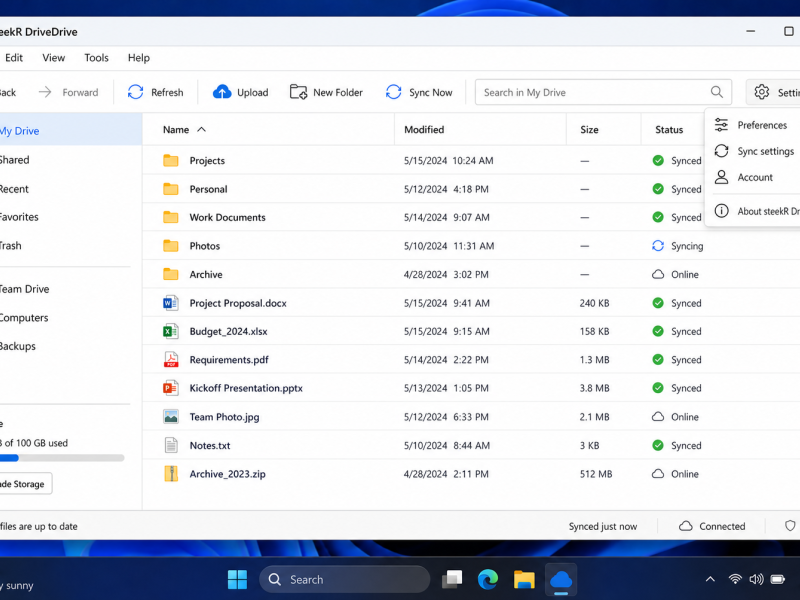Open the View menu
Image resolution: width=800 pixels, height=600 pixels.
54,58
